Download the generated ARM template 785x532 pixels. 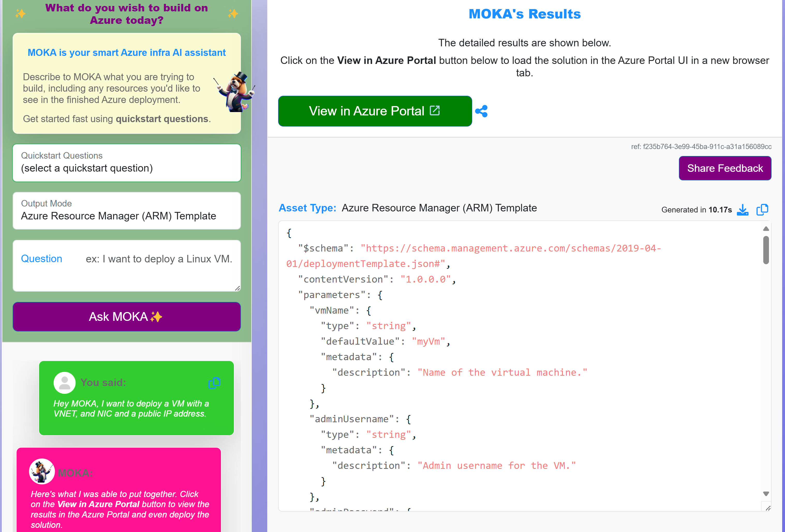click(743, 210)
